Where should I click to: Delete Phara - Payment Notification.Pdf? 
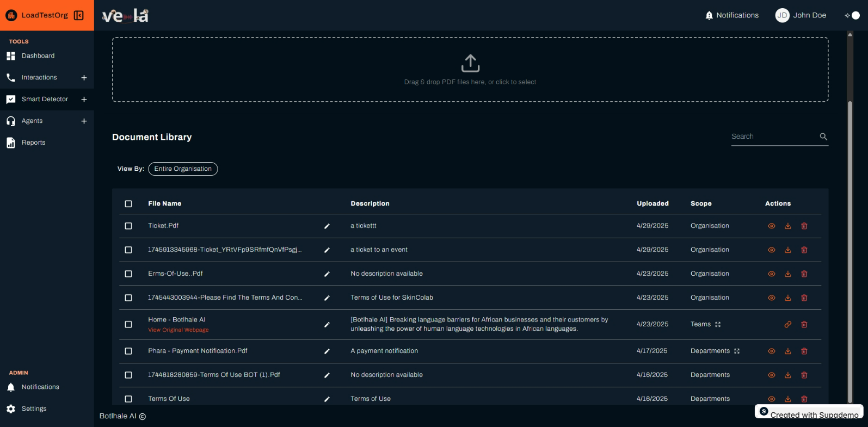804,351
